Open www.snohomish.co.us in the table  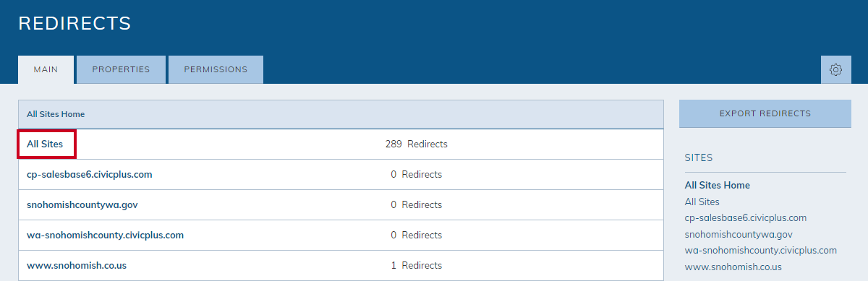coord(77,266)
